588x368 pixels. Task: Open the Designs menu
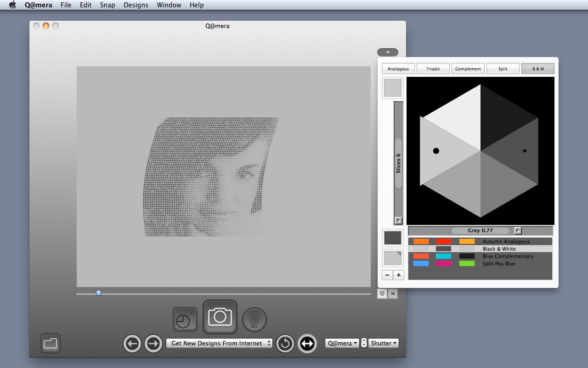pos(136,5)
